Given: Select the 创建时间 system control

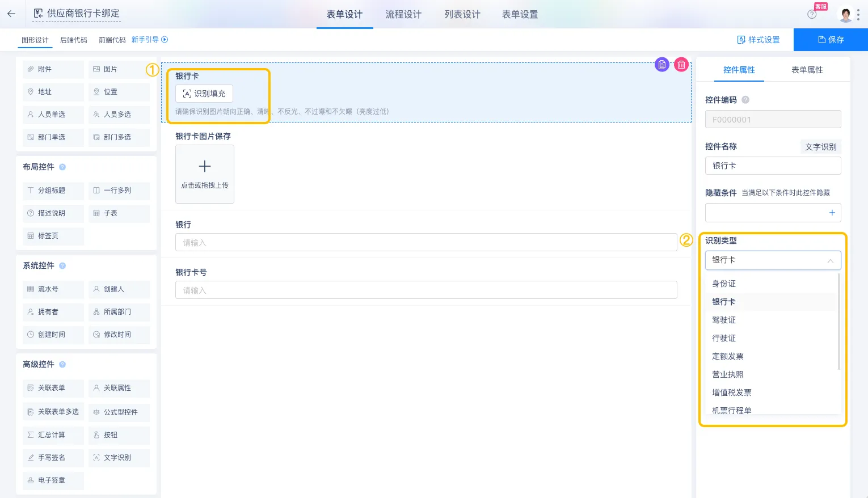Looking at the screenshot, I should pos(53,335).
